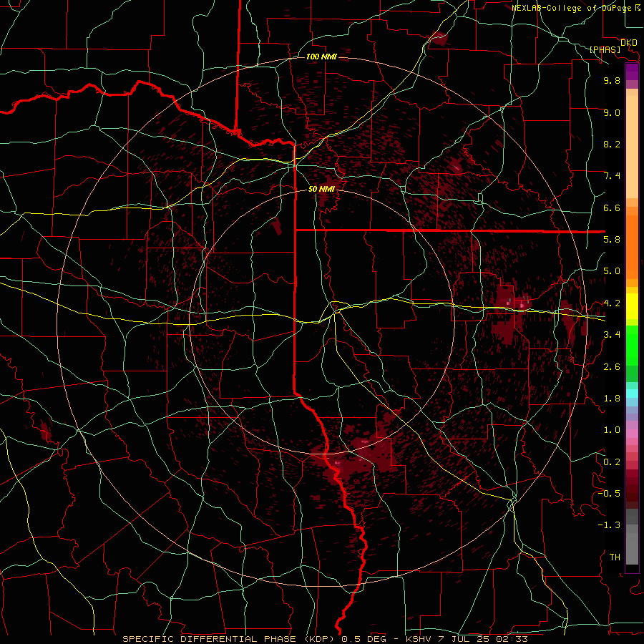Select the 8.2 scale label
Viewport: 644px width, 644px height.
[612, 144]
